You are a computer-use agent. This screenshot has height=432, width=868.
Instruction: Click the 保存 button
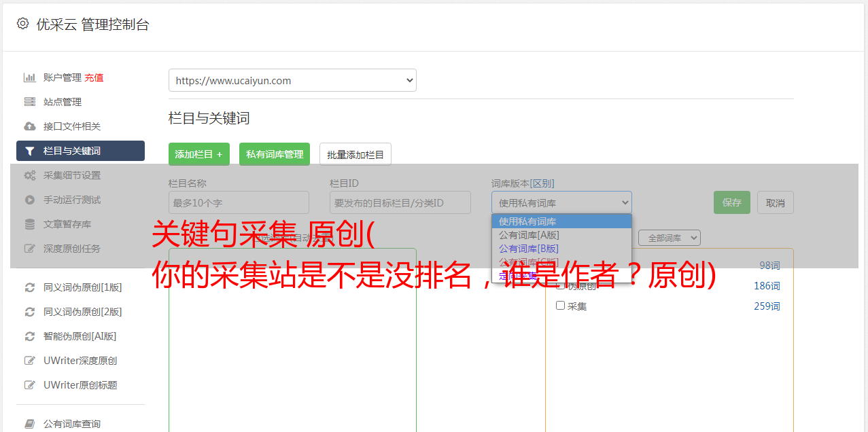point(732,202)
